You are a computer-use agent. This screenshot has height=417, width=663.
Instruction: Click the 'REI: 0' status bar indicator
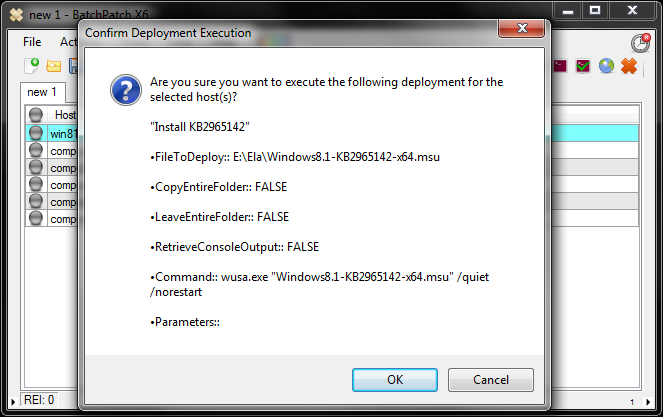pos(39,400)
